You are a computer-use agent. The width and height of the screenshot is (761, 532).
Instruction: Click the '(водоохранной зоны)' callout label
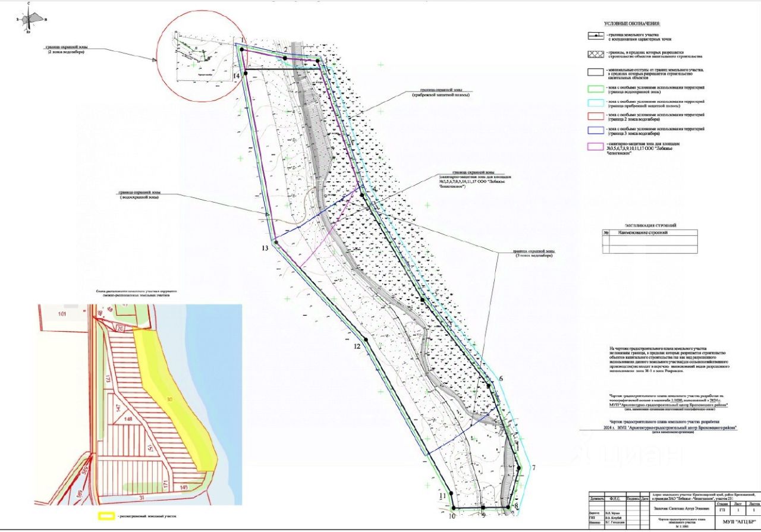click(x=139, y=197)
